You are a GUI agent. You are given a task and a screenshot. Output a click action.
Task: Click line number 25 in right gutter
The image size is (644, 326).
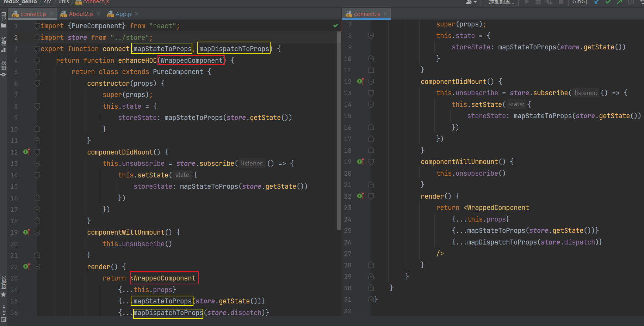point(348,230)
